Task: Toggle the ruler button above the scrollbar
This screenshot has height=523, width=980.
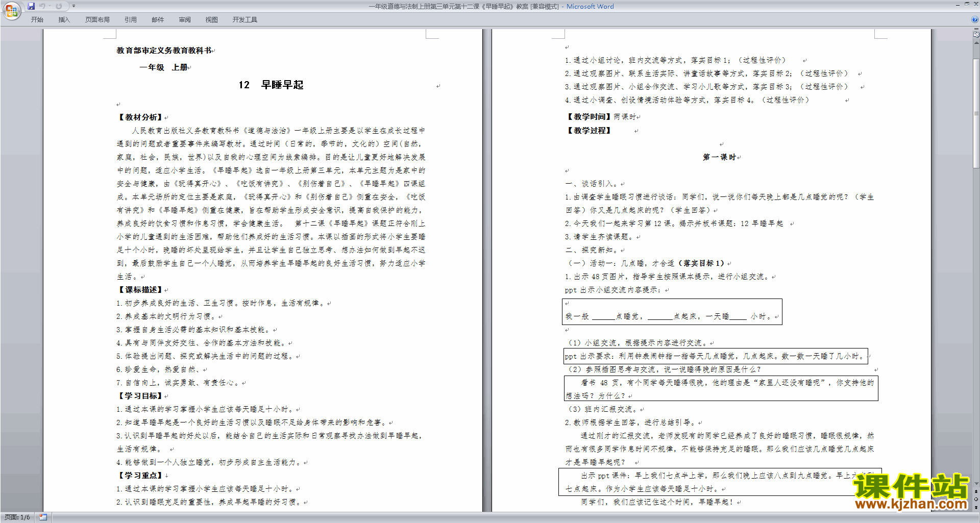Action: point(976,34)
